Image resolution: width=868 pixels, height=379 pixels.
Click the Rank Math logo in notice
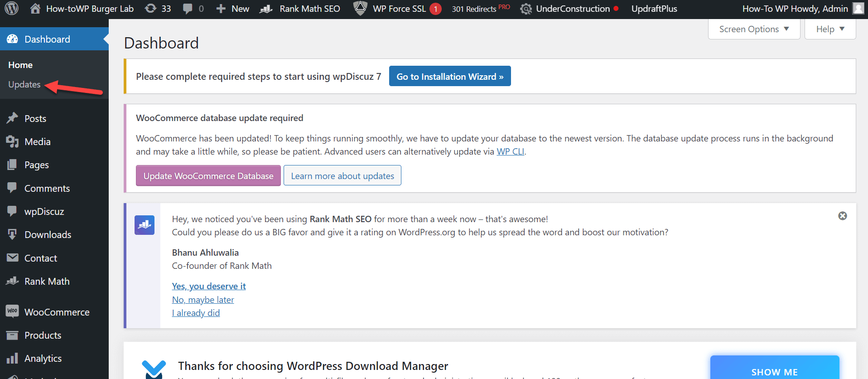pyautogui.click(x=145, y=225)
